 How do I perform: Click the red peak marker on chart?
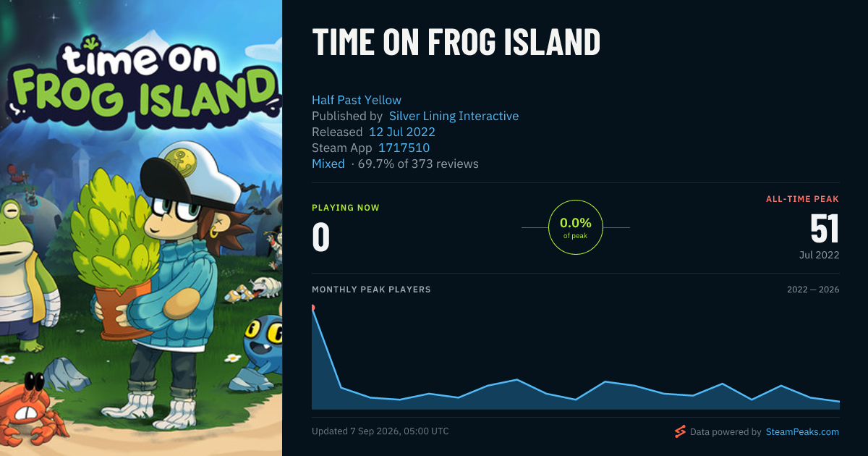click(312, 308)
